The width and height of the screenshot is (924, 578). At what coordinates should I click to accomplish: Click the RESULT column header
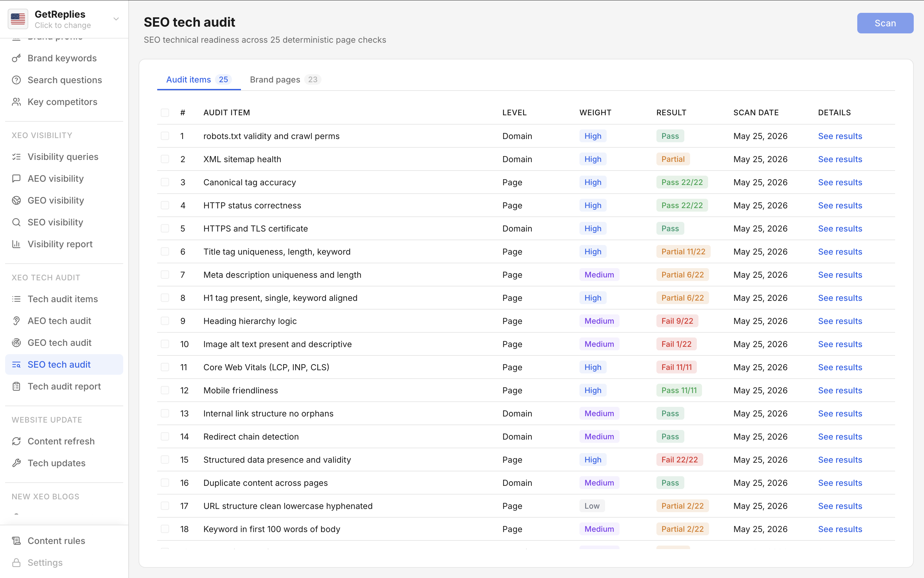[671, 112]
